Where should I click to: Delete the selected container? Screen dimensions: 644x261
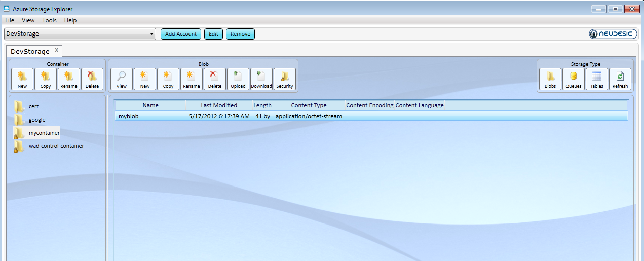(x=92, y=79)
